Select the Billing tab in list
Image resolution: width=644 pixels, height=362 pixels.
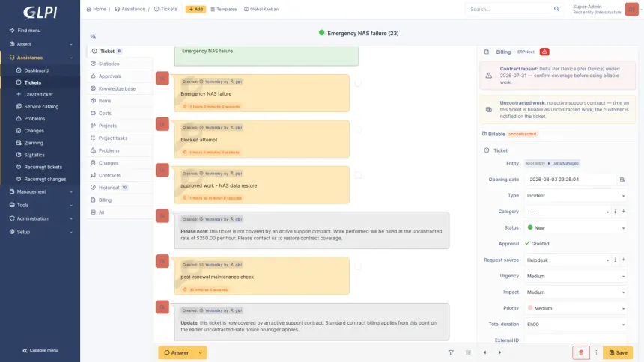pyautogui.click(x=120, y=200)
